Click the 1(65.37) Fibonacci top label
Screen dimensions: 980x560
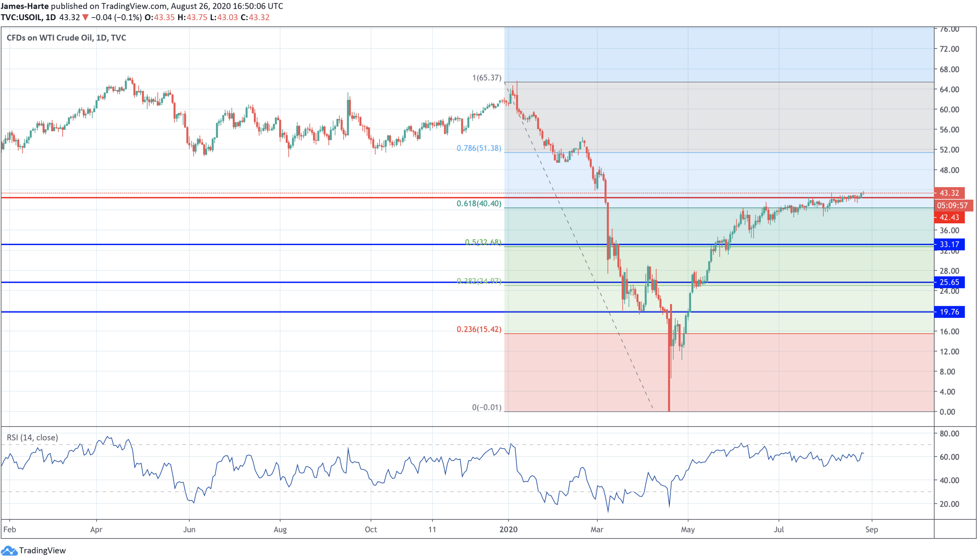(487, 78)
